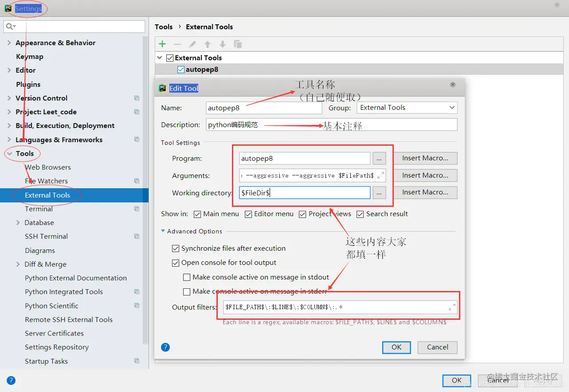Select Plugins in settings tree

[x=28, y=85]
